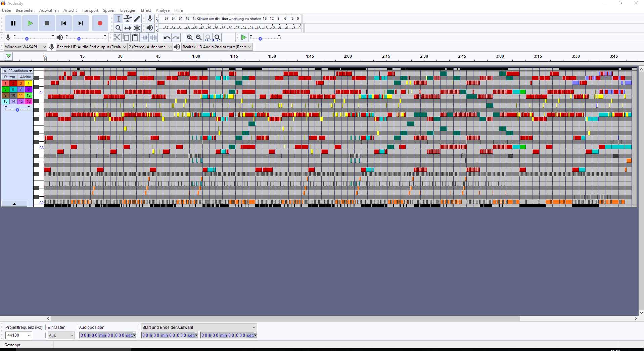Click the Undo arrow icon
644x351 pixels.
point(167,38)
